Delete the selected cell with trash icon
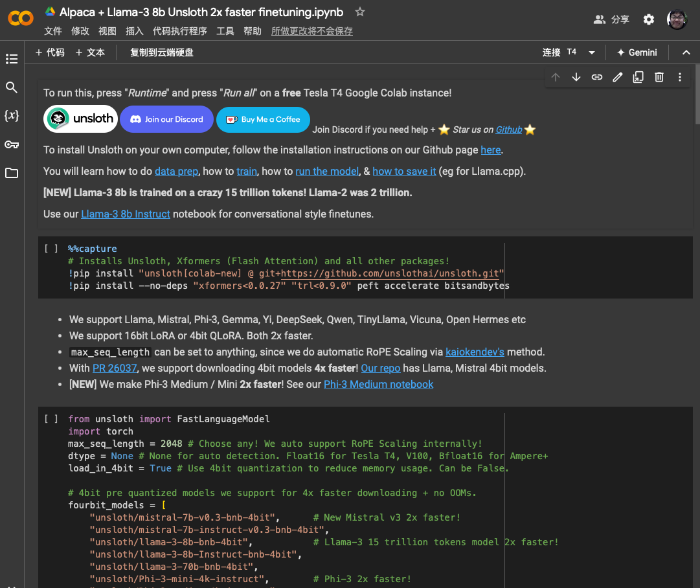 point(659,77)
